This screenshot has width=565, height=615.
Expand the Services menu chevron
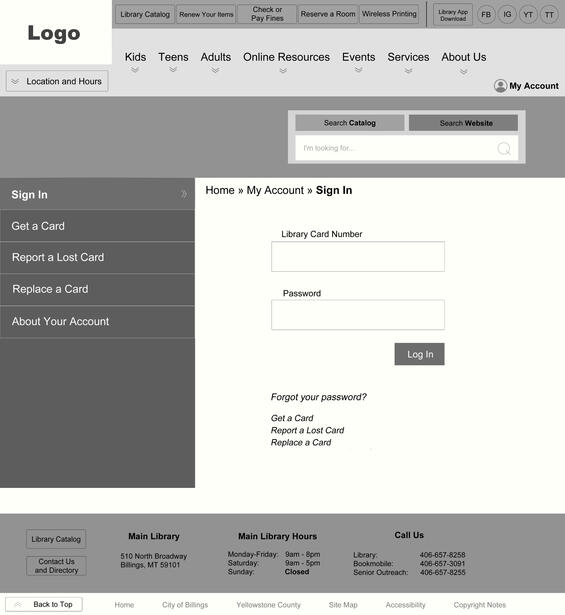click(x=408, y=71)
